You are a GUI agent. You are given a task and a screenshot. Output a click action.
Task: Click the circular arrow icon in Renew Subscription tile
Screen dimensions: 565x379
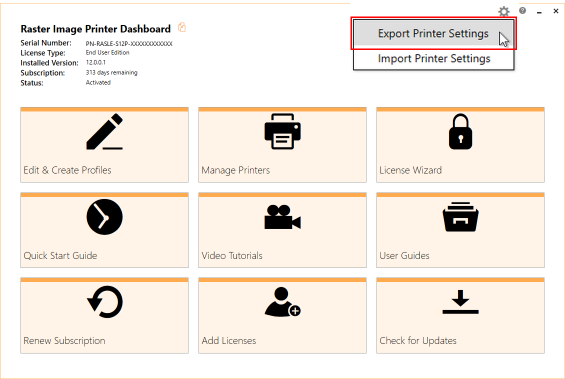click(105, 302)
